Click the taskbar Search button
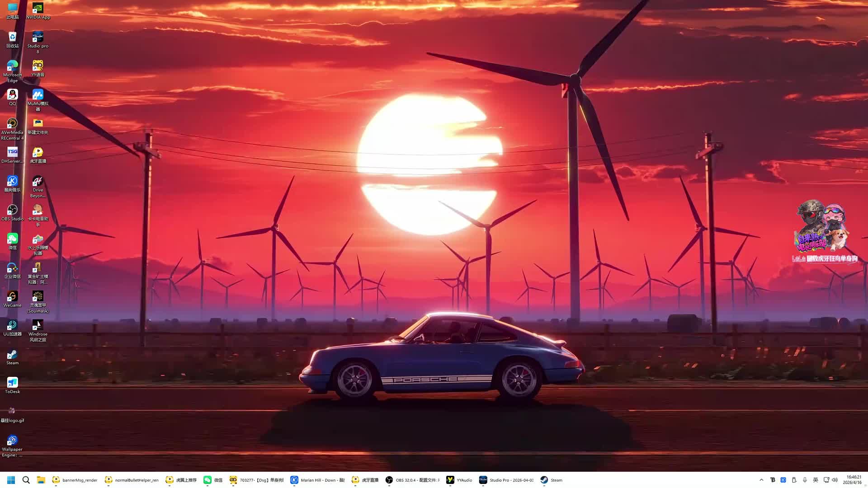868x488 pixels. 26,480
